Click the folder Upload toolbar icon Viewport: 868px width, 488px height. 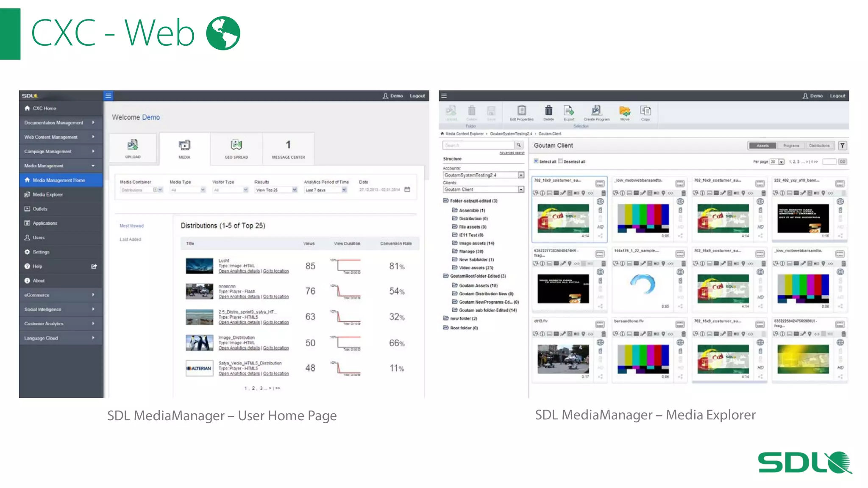click(451, 111)
